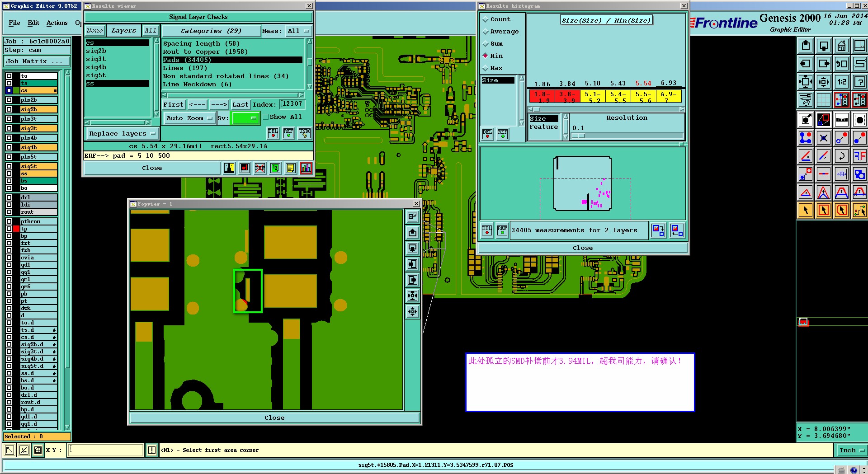This screenshot has height=474, width=868.
Task: Click the histogram icon in Results viewer
Action: (306, 169)
